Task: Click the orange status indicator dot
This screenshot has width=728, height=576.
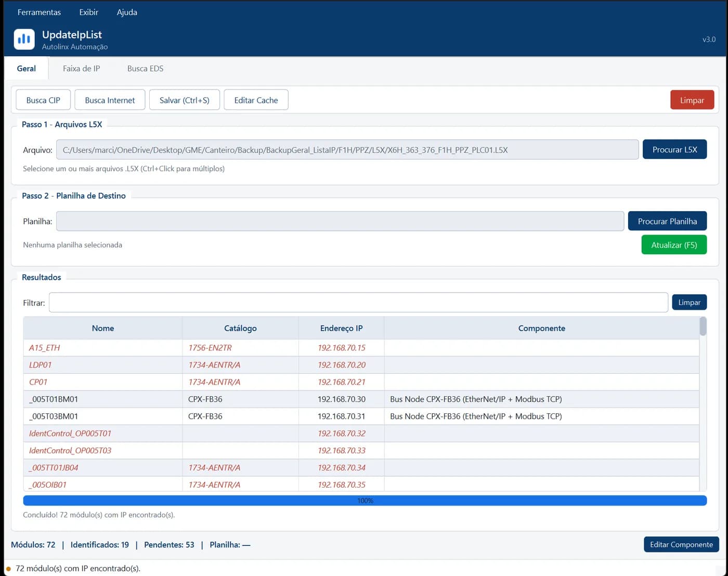Action: pos(8,569)
